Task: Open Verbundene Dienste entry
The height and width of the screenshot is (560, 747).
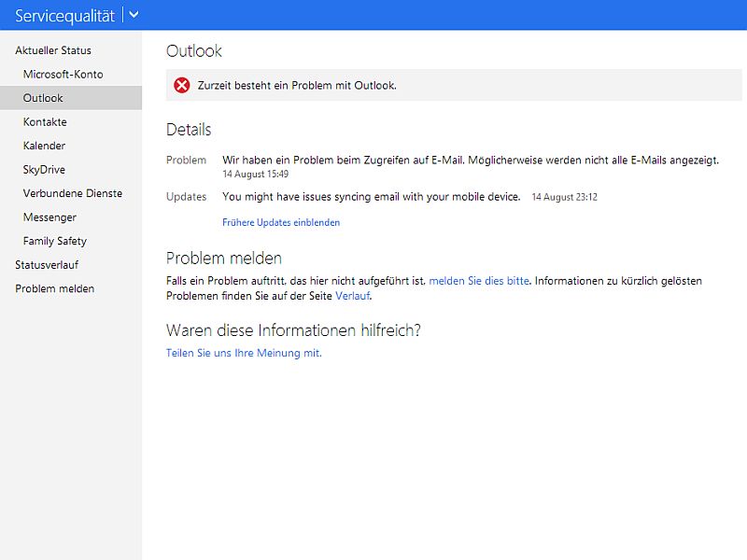Action: click(73, 193)
